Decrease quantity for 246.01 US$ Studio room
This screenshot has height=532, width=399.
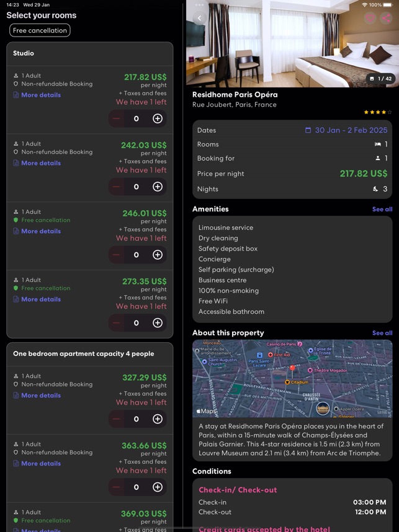click(116, 255)
